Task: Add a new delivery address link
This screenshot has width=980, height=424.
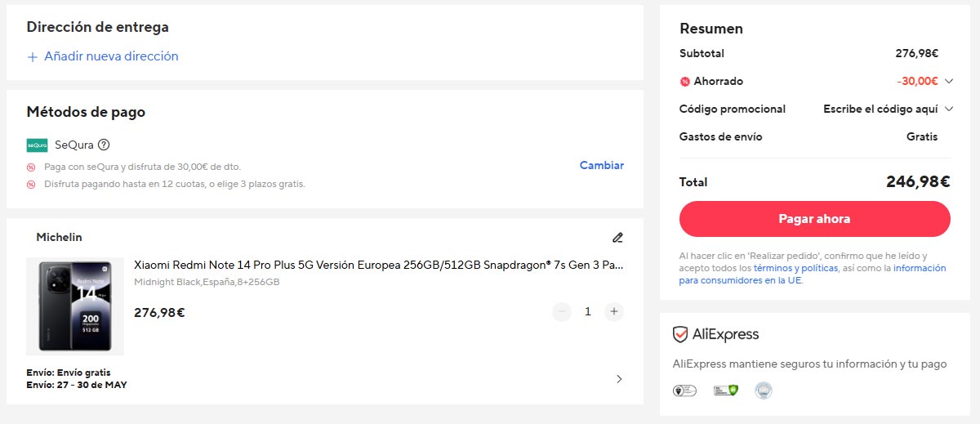Action: pyautogui.click(x=111, y=56)
